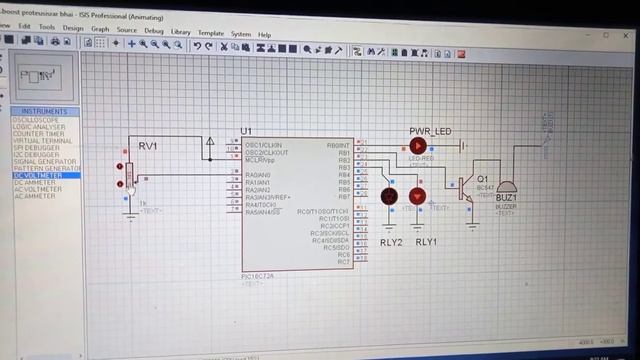640x360 pixels.
Task: Toggle the Wire Autorouter icon
Action: (357, 51)
